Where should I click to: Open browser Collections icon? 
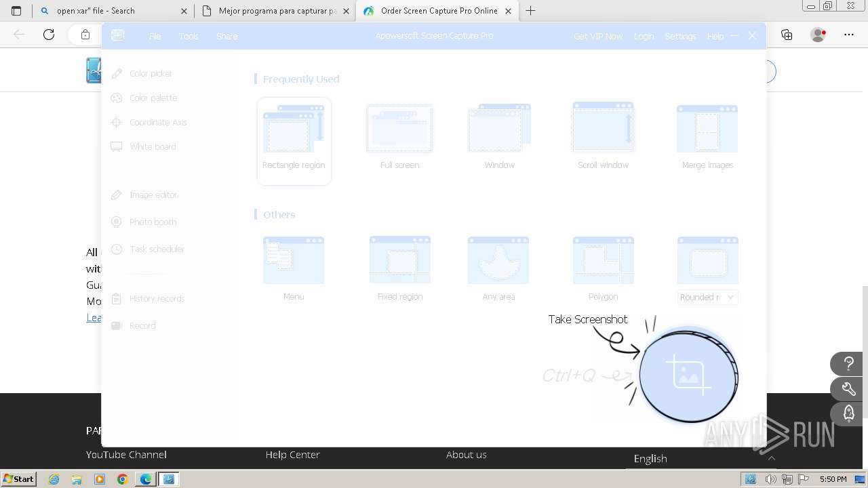787,35
